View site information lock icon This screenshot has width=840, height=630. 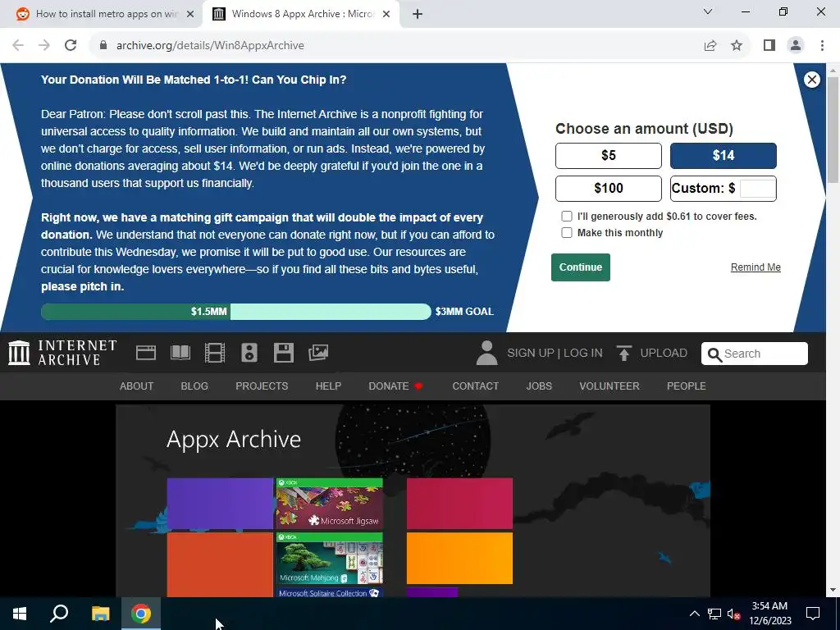click(104, 46)
